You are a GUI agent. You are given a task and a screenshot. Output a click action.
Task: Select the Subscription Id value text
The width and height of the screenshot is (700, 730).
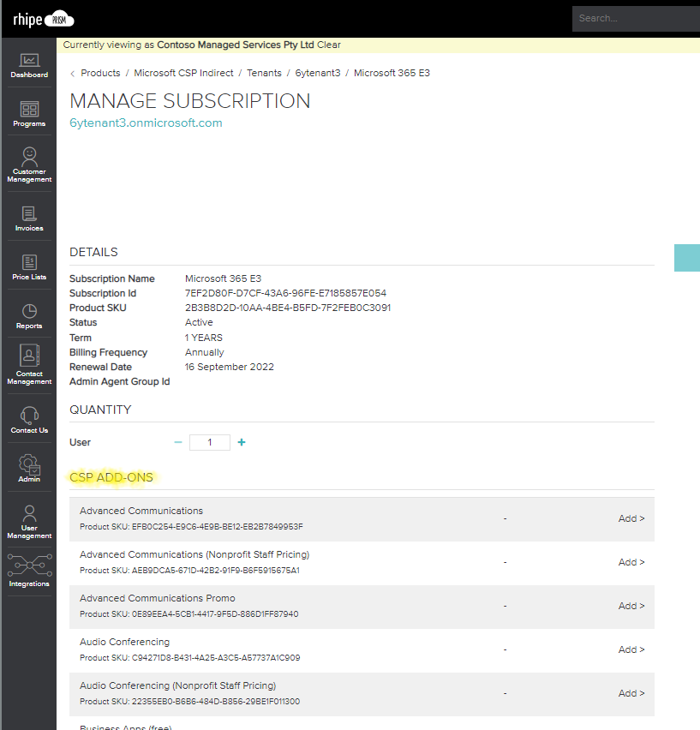(x=285, y=293)
